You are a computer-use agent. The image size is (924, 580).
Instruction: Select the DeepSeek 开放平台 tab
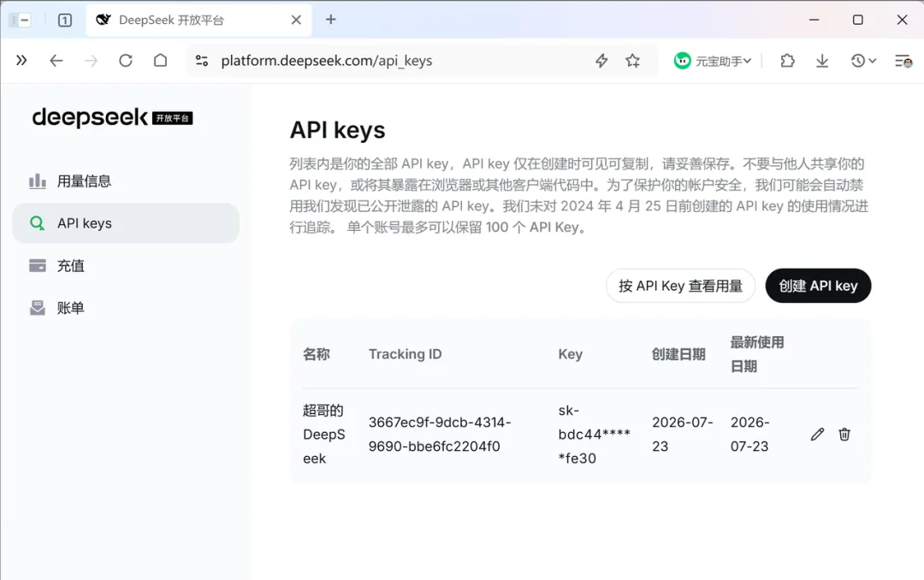(x=199, y=20)
